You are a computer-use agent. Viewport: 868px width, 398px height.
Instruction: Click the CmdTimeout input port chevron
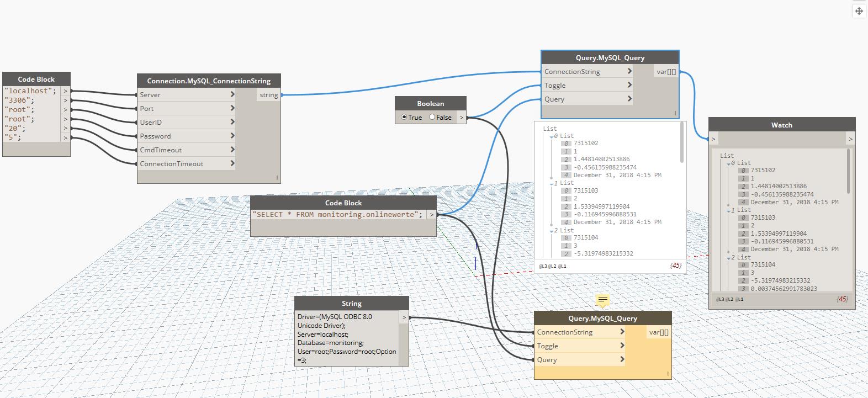pos(232,150)
